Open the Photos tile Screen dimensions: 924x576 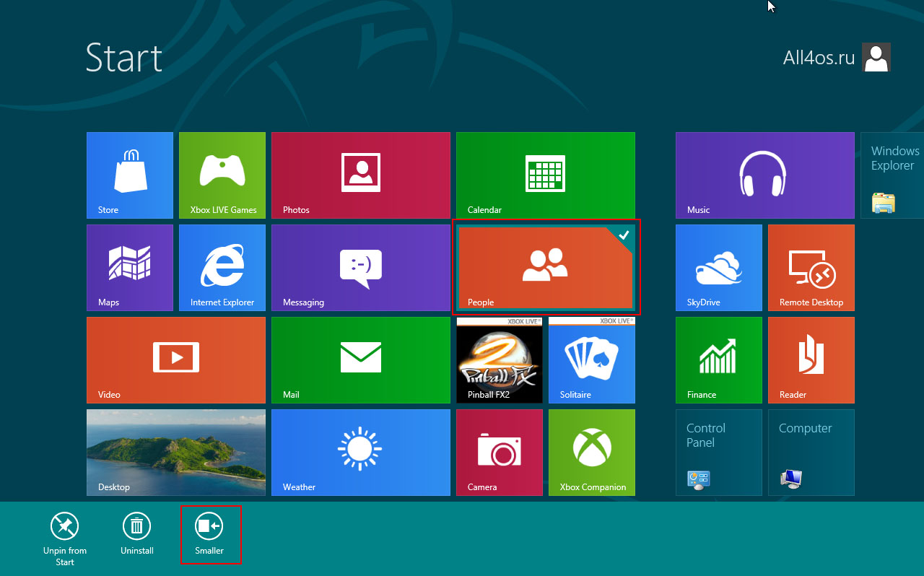click(361, 175)
